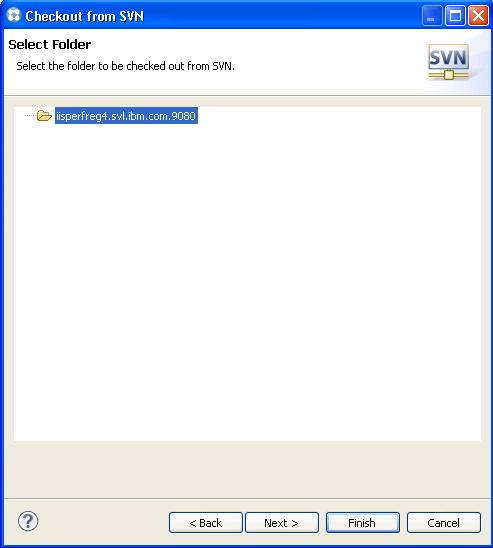
Task: Go to the previous step with Back
Action: click(205, 523)
